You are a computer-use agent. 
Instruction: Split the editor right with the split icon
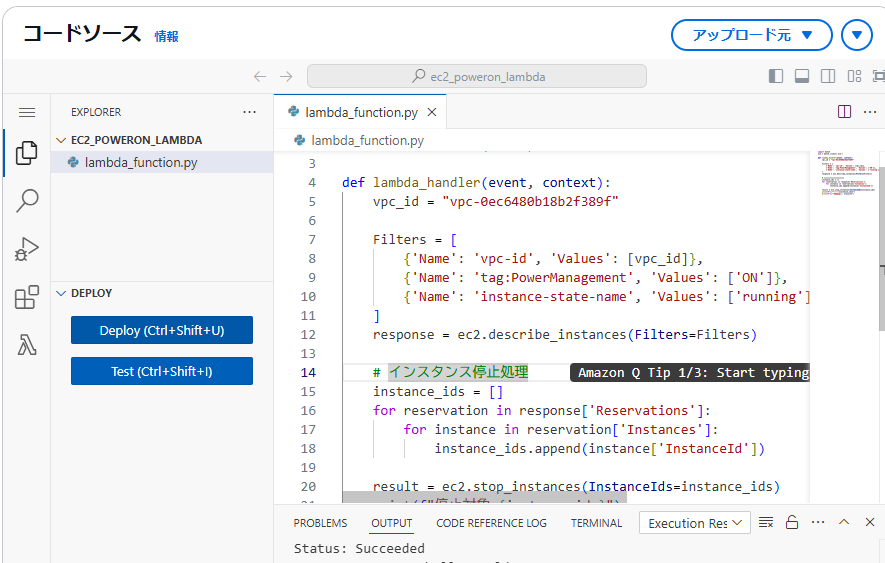[844, 112]
